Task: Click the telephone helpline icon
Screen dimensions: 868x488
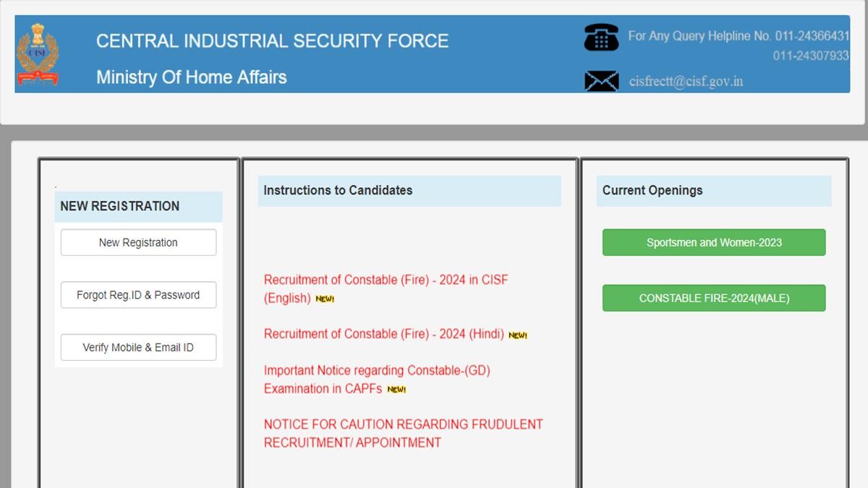Action: coord(601,37)
